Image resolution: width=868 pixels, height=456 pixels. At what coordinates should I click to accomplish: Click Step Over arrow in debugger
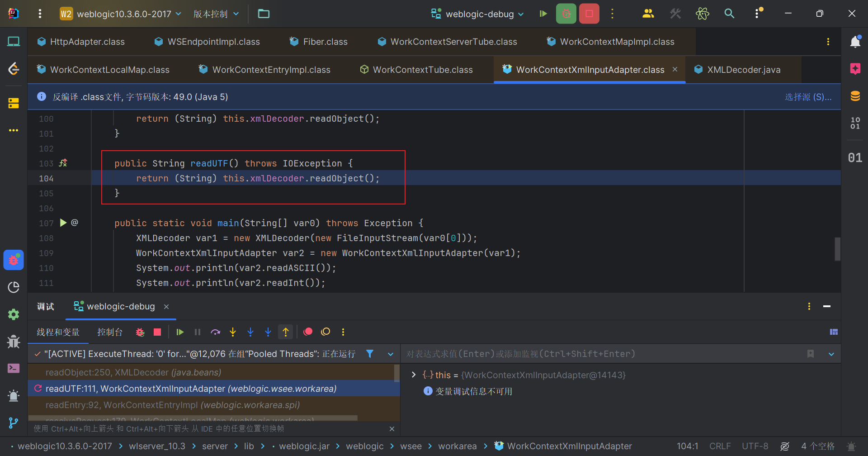coord(215,332)
